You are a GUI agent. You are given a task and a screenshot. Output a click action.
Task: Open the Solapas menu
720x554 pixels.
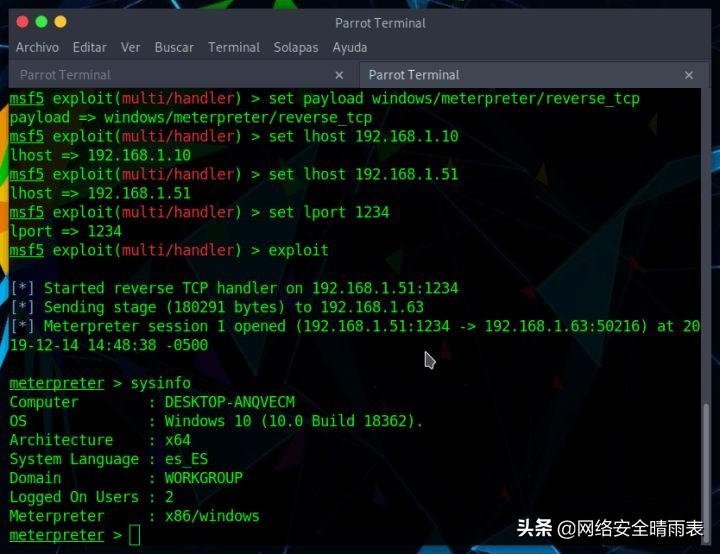pos(296,47)
